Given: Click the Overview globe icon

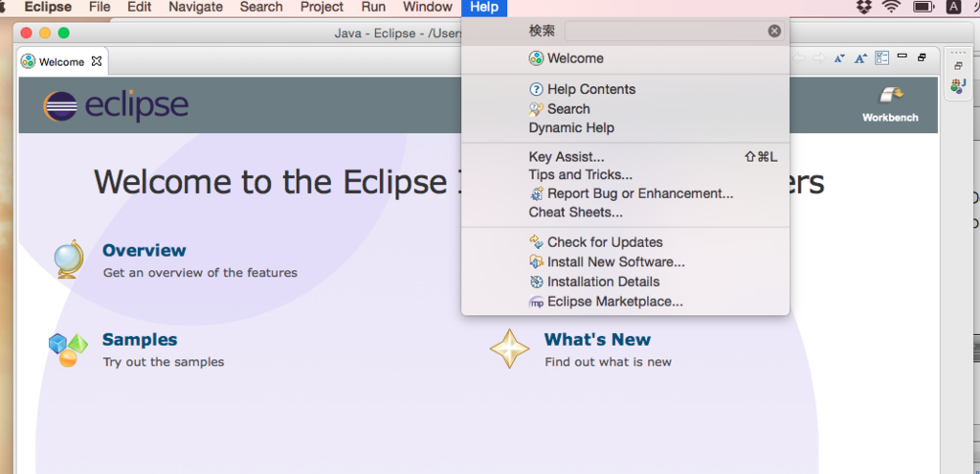Looking at the screenshot, I should point(68,259).
